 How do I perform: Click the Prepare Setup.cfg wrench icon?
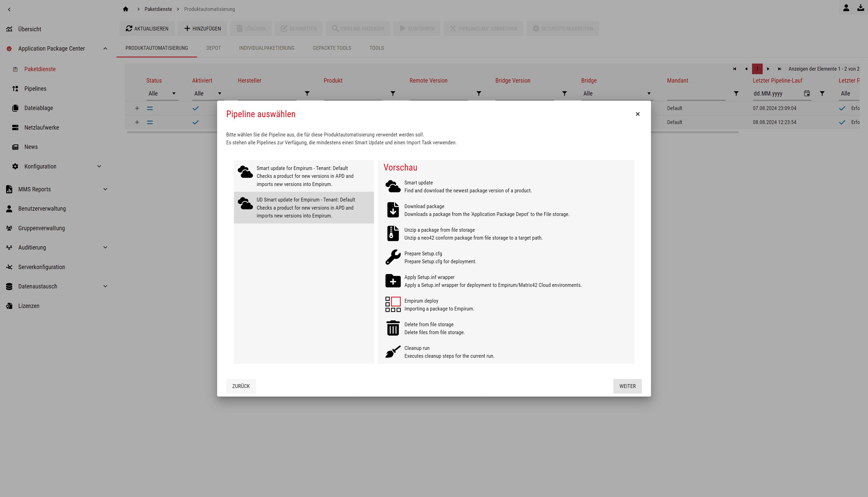tap(393, 257)
